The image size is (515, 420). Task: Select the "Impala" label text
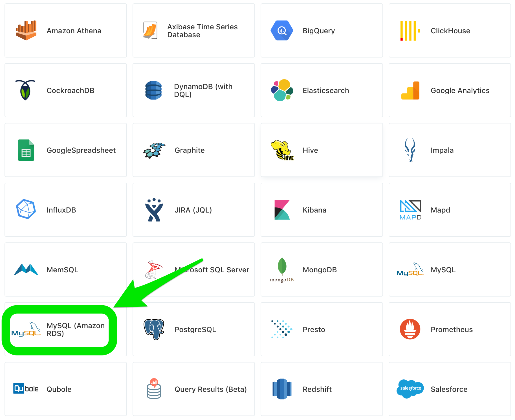(442, 150)
